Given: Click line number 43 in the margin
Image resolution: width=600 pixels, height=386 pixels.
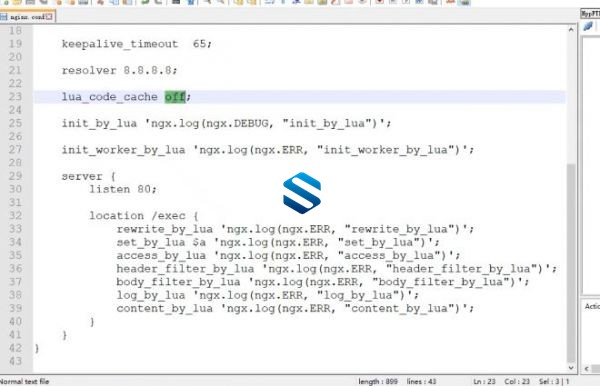Looking at the screenshot, I should 15,361.
